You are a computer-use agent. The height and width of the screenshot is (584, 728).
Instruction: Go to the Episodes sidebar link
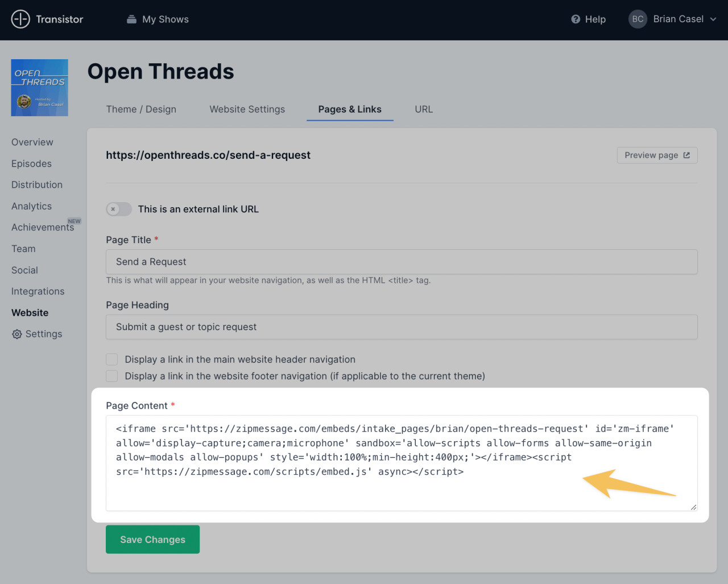coord(31,163)
